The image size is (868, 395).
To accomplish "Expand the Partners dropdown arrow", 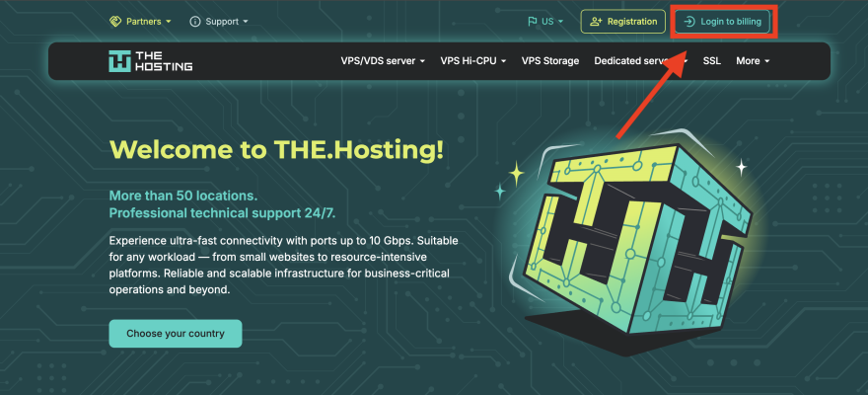I will point(169,22).
